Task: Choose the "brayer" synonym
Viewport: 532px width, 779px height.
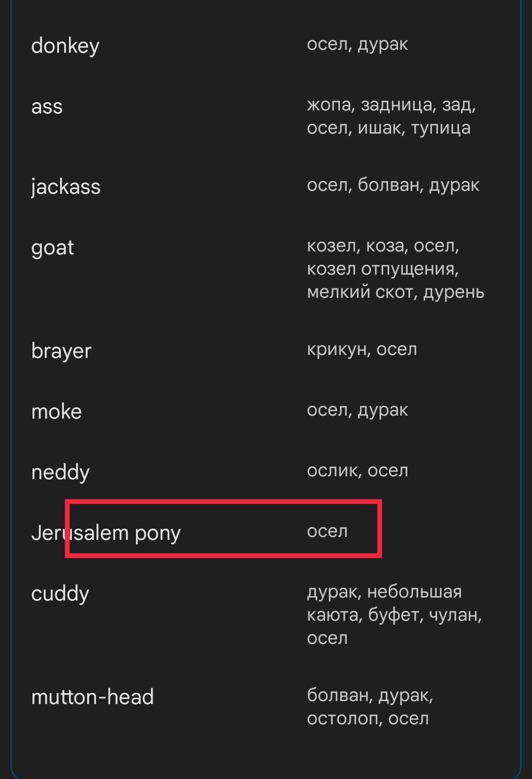Action: click(x=62, y=351)
